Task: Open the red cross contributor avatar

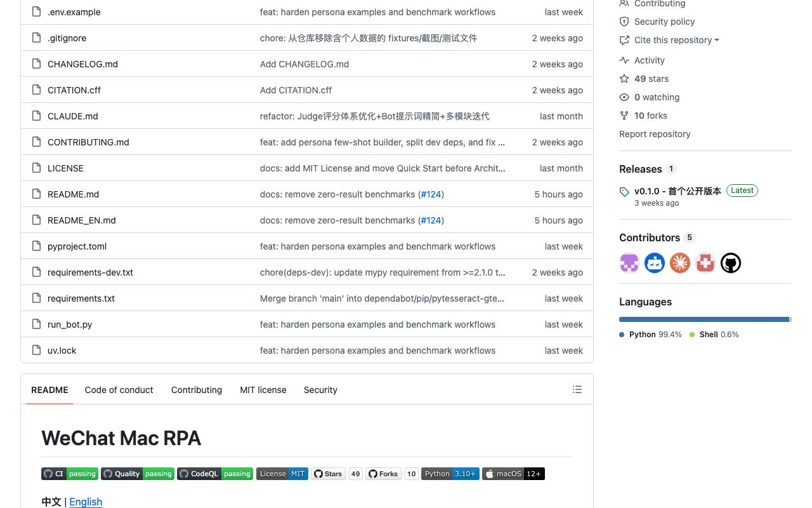Action: [x=705, y=263]
